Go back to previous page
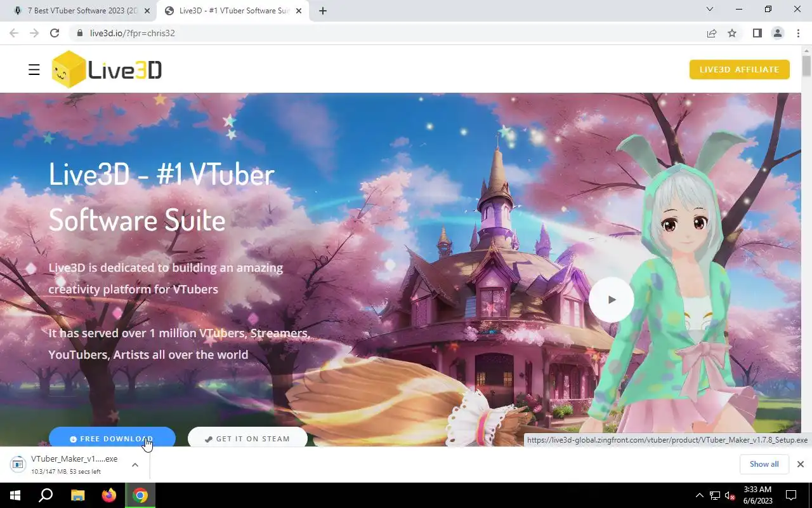812x508 pixels. (x=14, y=33)
